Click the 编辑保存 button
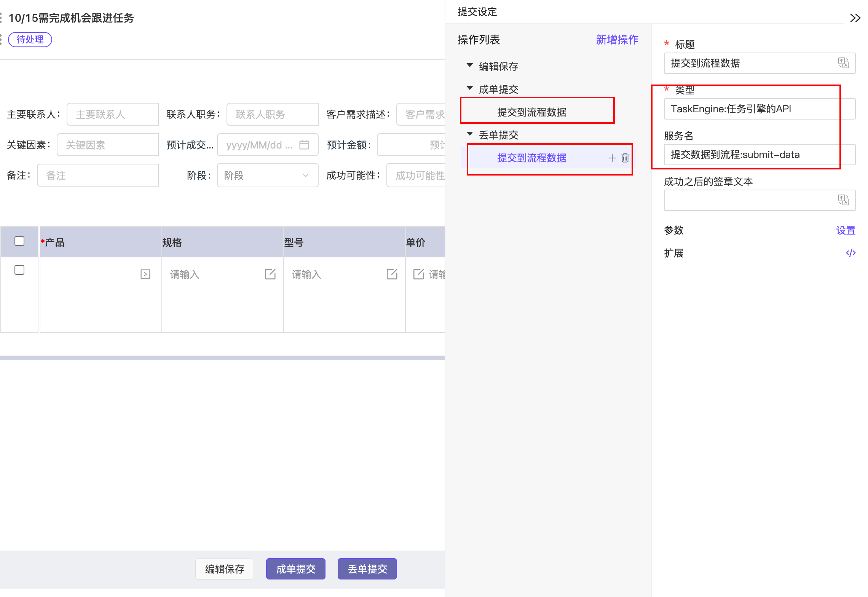Screen dimensions: 868x597 point(225,569)
